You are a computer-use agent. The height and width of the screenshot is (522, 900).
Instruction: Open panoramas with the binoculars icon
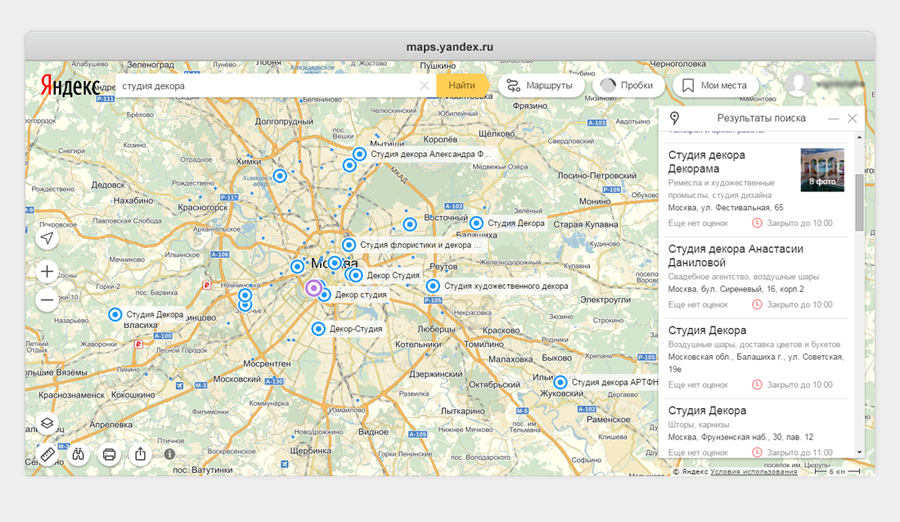click(79, 455)
